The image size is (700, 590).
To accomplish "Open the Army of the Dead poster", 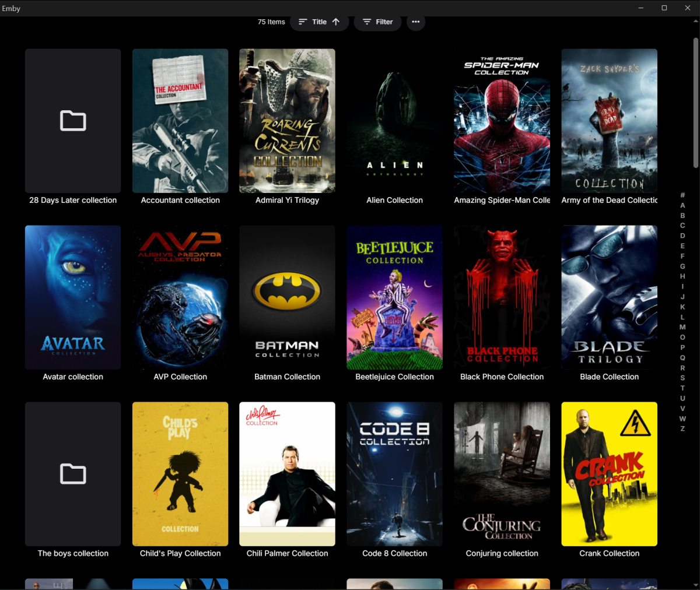I will (609, 121).
